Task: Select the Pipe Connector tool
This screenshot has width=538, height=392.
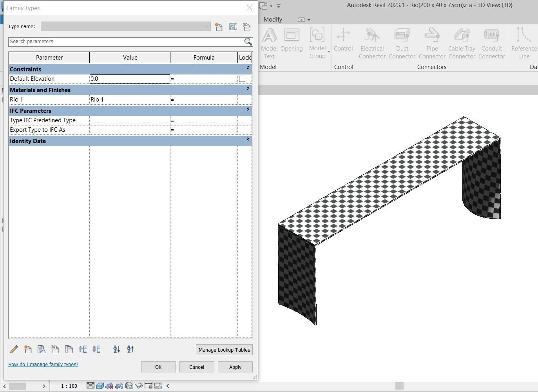Action: point(432,43)
